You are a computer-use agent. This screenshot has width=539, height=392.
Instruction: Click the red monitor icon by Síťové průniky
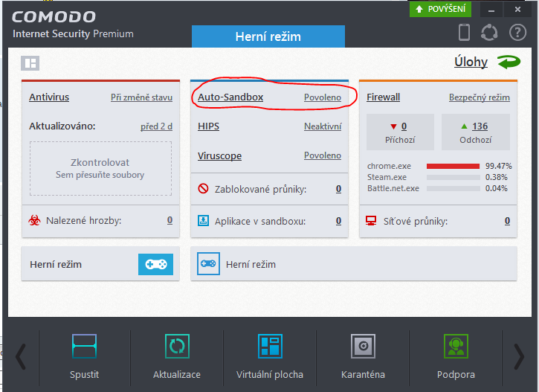point(371,221)
